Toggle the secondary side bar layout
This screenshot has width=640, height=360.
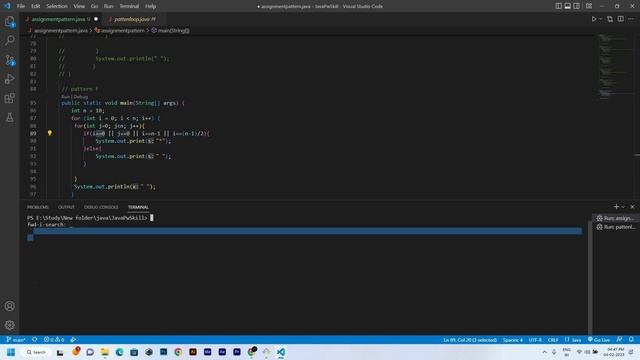click(577, 6)
